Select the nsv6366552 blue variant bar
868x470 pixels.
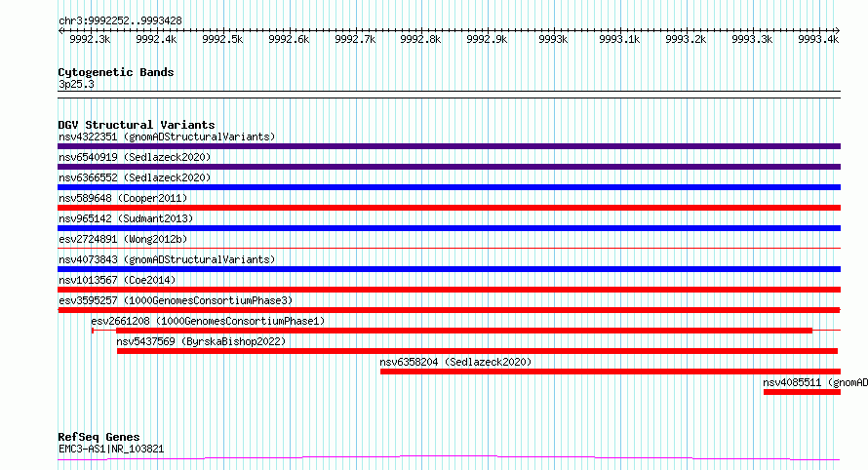coord(449,187)
